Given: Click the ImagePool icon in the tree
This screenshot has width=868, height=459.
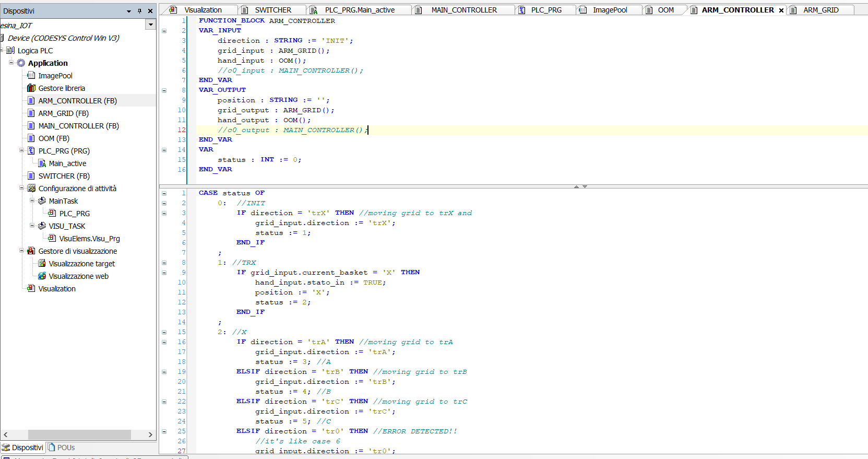Looking at the screenshot, I should pos(31,76).
